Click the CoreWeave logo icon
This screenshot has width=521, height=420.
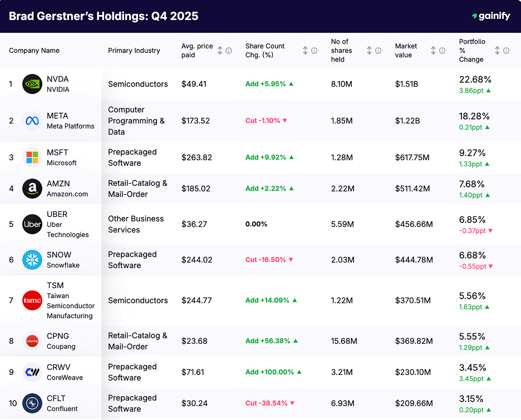[33, 372]
